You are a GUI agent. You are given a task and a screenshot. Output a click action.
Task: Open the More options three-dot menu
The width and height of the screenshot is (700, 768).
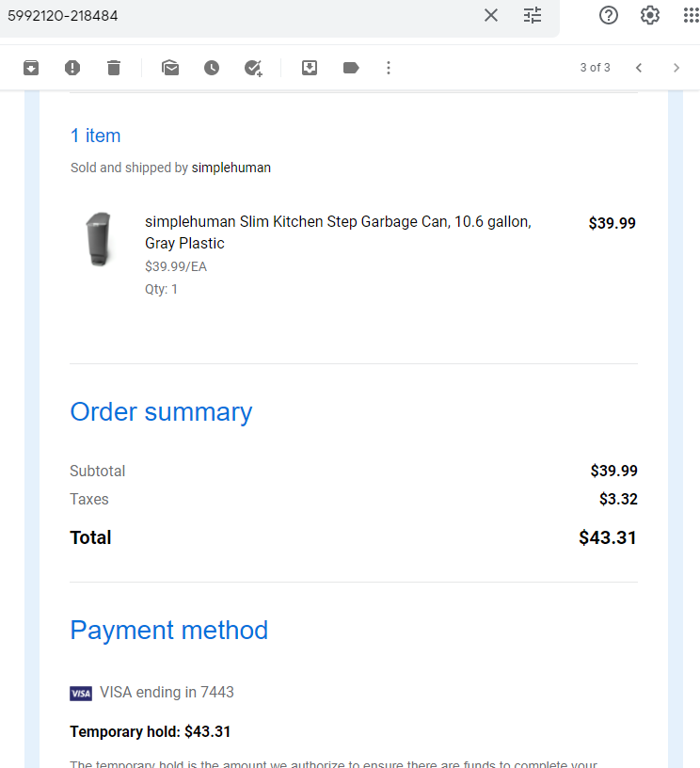pyautogui.click(x=389, y=68)
